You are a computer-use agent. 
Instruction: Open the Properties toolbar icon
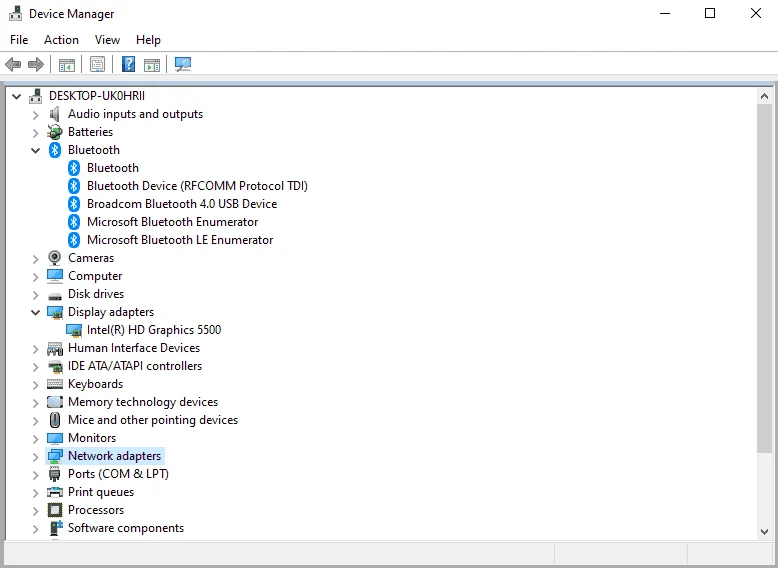pyautogui.click(x=97, y=64)
